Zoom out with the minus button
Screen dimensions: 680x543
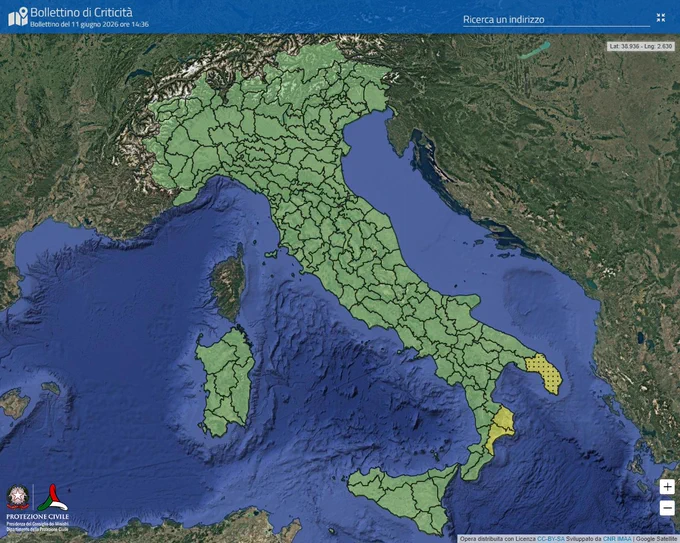(667, 508)
